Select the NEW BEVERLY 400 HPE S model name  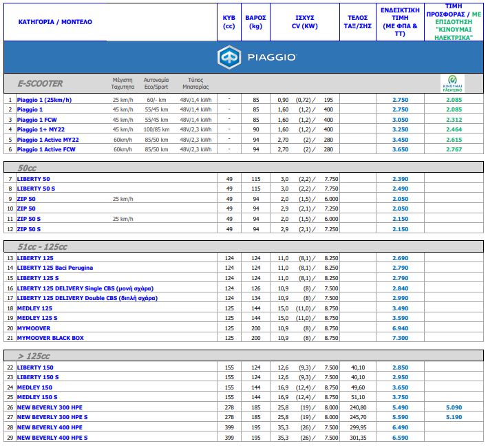pyautogui.click(x=52, y=438)
